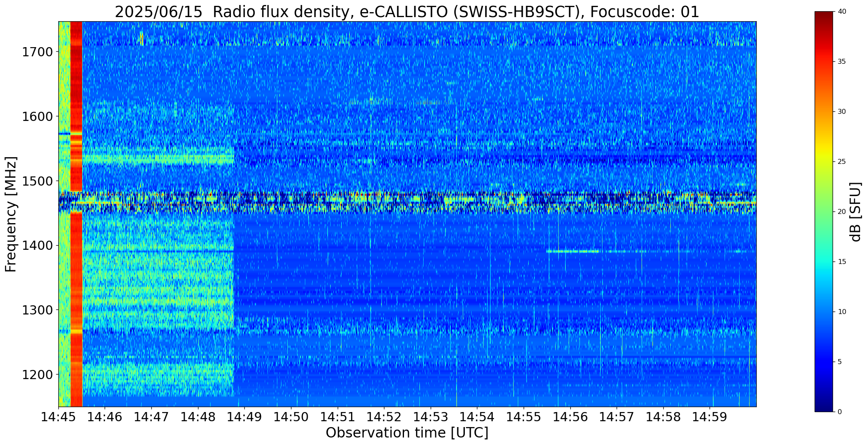Click the colorbar tick label 40
This screenshot has height=445, width=868.
tap(841, 12)
